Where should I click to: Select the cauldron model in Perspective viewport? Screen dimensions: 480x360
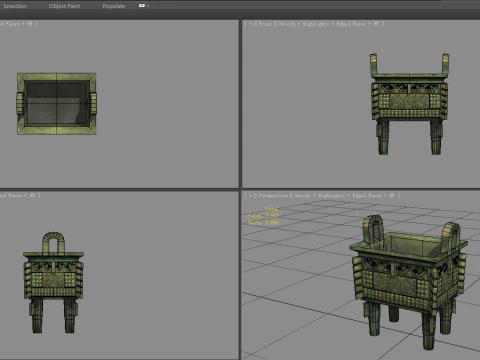(409, 282)
